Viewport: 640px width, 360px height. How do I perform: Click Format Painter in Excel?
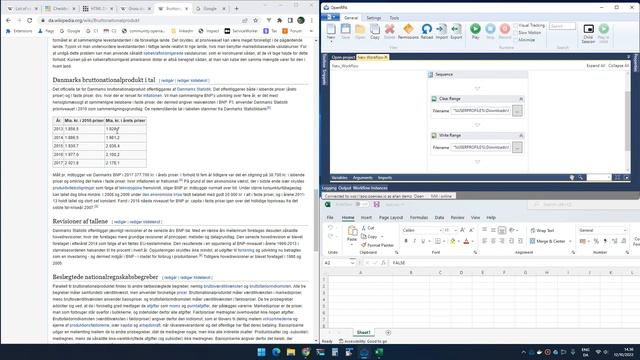377,245
